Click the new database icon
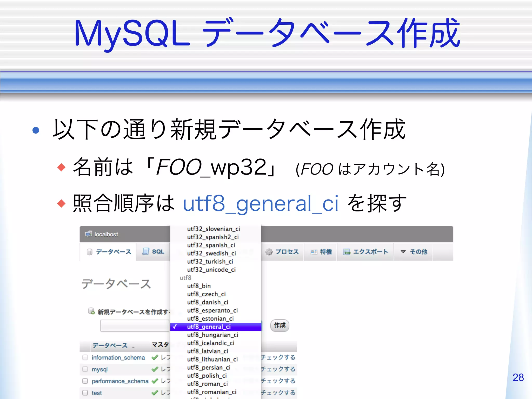This screenshot has height=399, width=532. point(91,311)
